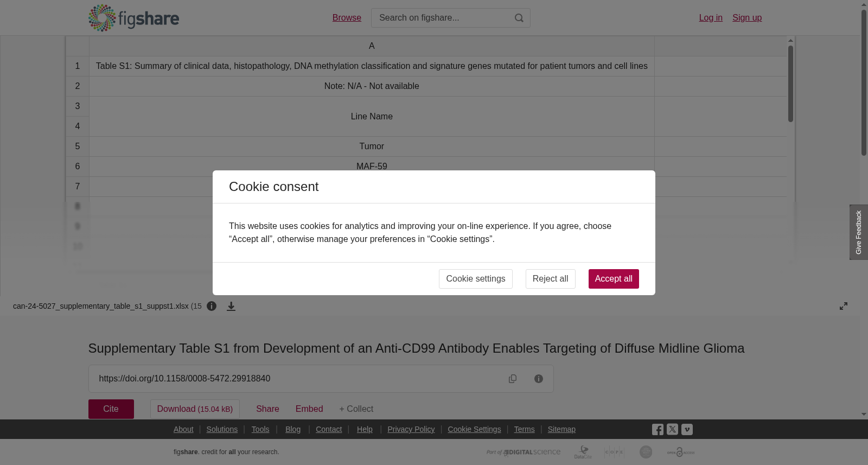Click the Cite button

point(111,409)
